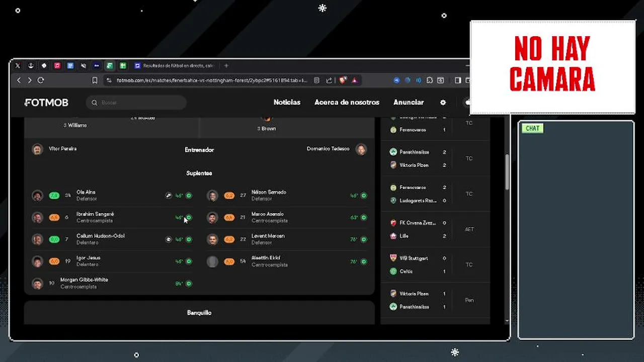644x362 pixels.
Task: Open Ferencvaros vs Ludogorets 2-0 match
Action: pyautogui.click(x=435, y=194)
